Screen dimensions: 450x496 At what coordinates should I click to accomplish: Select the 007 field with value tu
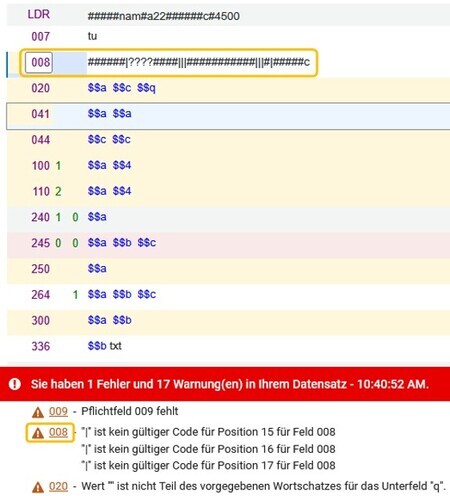pyautogui.click(x=228, y=36)
